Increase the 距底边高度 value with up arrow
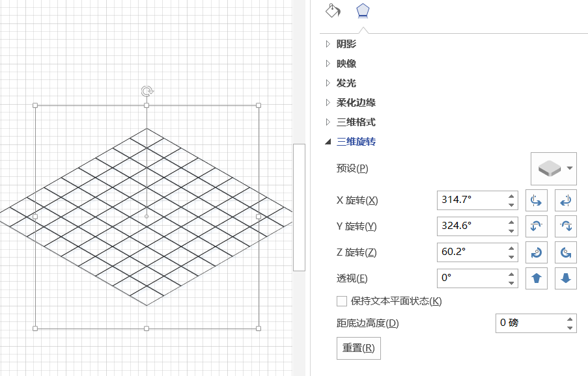This screenshot has width=588, height=376. (x=570, y=319)
